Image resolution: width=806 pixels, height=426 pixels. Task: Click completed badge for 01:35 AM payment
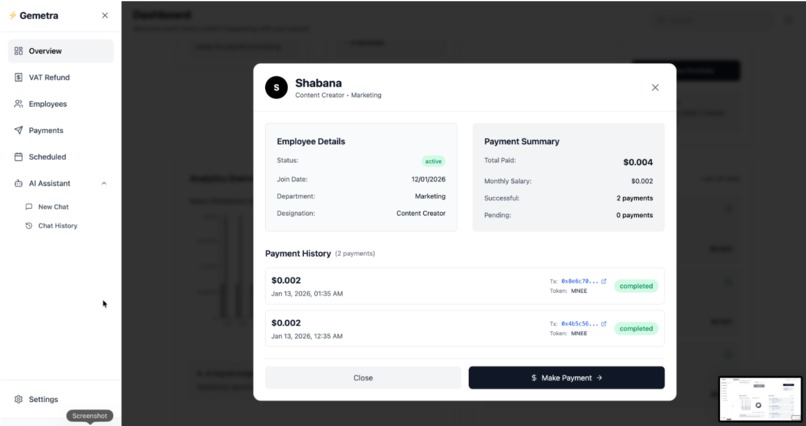tap(636, 286)
